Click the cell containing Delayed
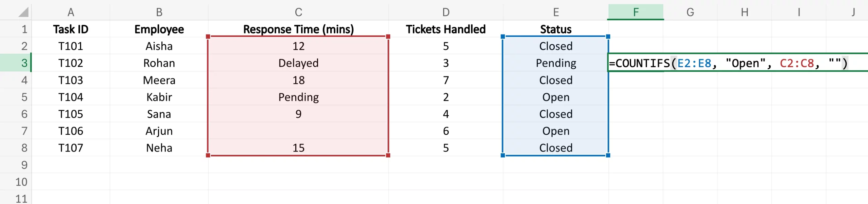The image size is (868, 204). point(298,63)
